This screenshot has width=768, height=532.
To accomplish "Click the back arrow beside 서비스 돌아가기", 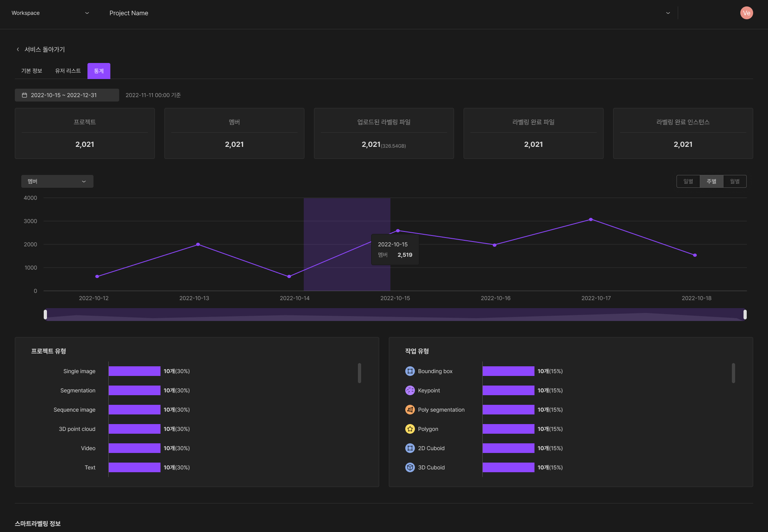I will (18, 49).
